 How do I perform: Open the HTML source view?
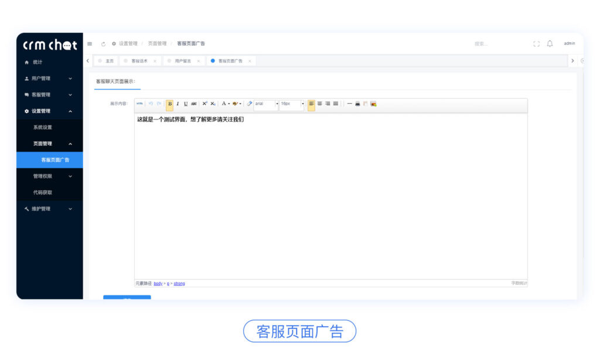click(x=139, y=104)
